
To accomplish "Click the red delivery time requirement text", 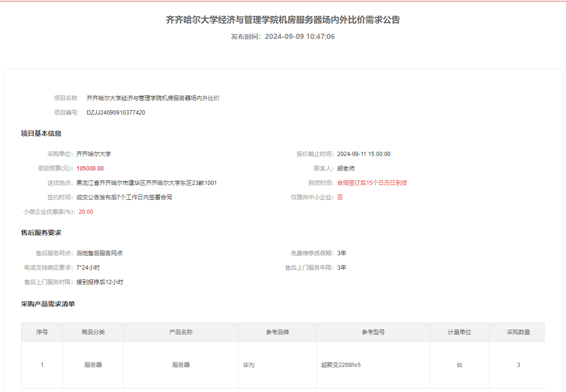I will point(372,183).
